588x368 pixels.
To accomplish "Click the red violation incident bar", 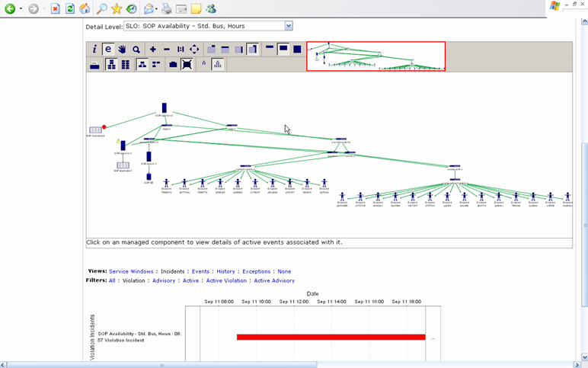I will pyautogui.click(x=331, y=337).
